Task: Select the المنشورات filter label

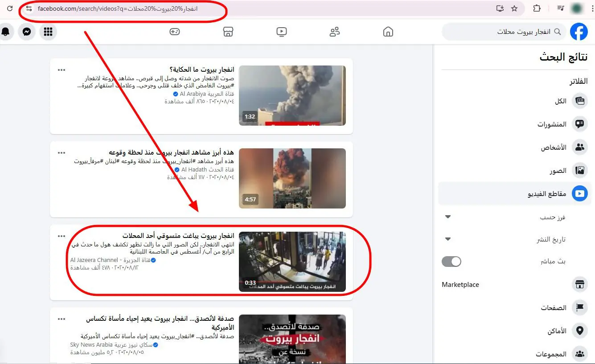Action: (x=552, y=124)
